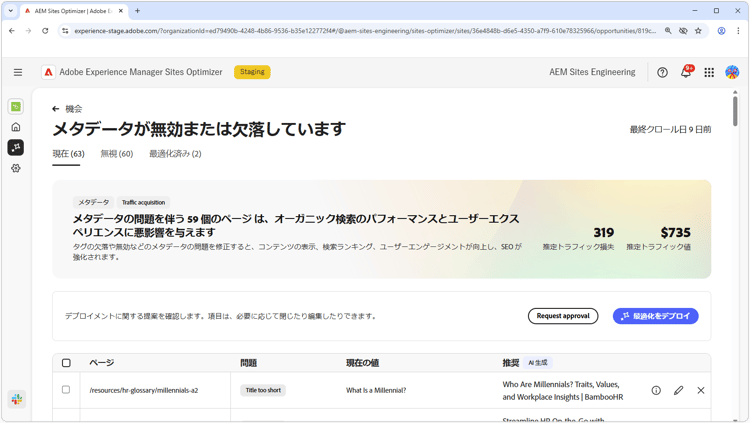Switch to the 最適化済み (2) tab
The image size is (750, 423).
click(176, 154)
